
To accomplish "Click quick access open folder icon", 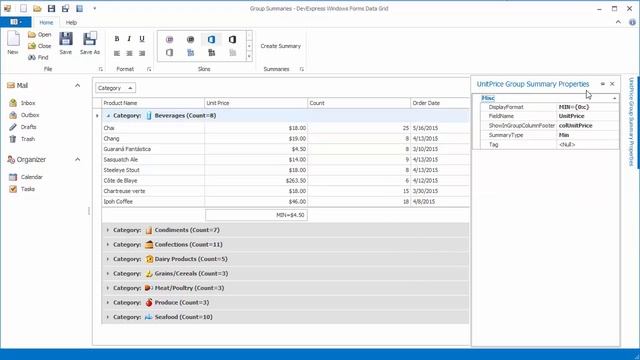I will [37, 8].
